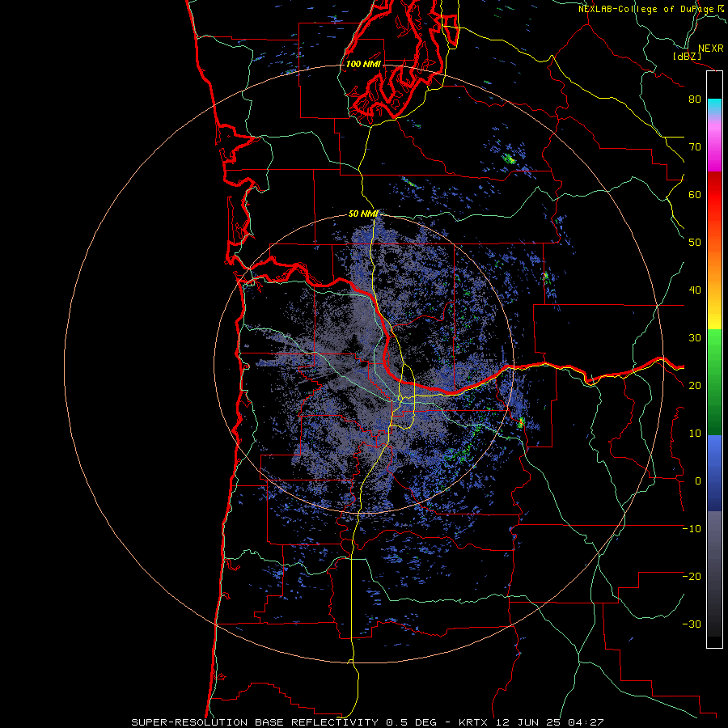The width and height of the screenshot is (728, 728).
Task: Click the "SUPER-RESOLUTION BASE REFLECTIVITY" caption text
Action: pyautogui.click(x=255, y=722)
